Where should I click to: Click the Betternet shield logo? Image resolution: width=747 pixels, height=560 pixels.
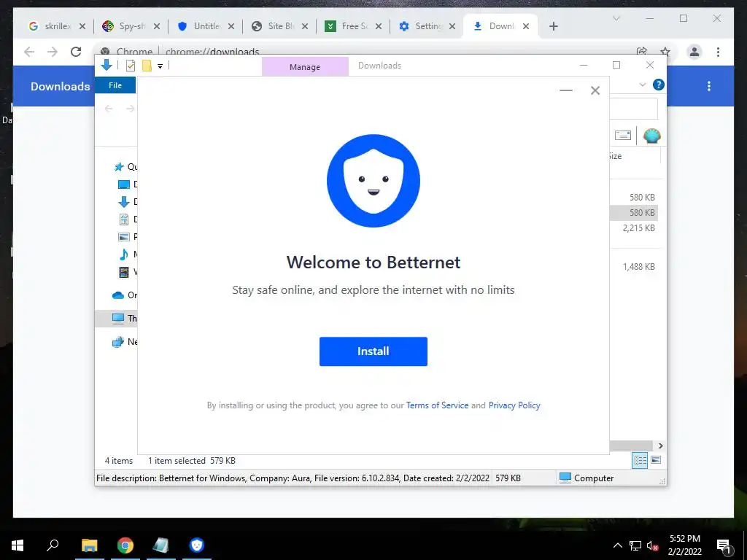pyautogui.click(x=373, y=181)
